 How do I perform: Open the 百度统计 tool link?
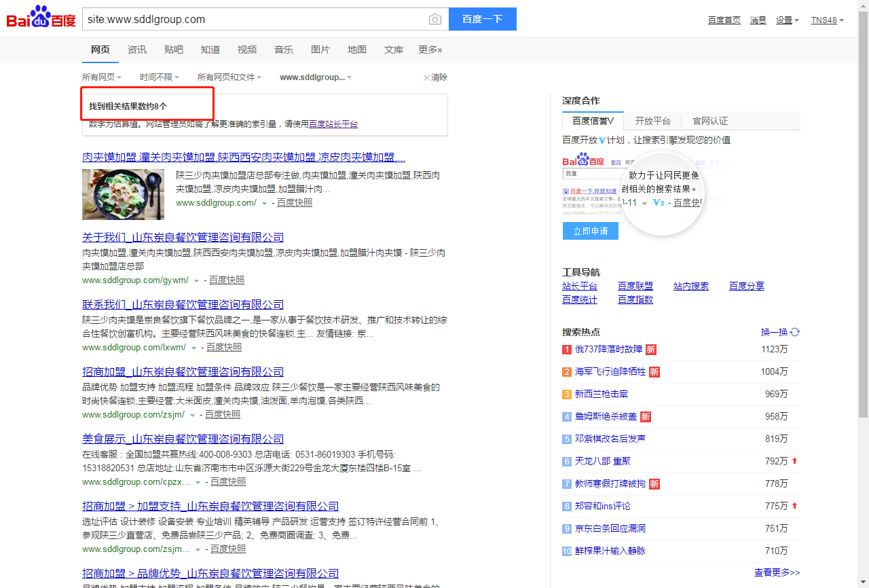click(580, 299)
